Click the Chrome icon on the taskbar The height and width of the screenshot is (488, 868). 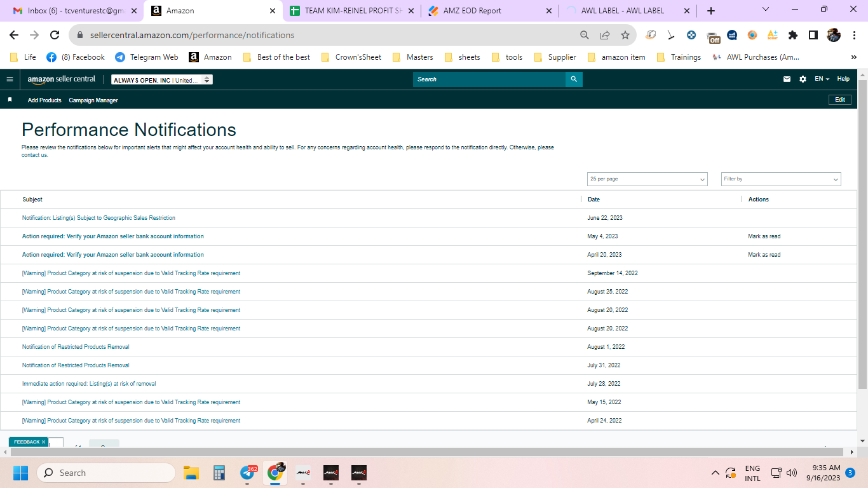click(x=275, y=473)
